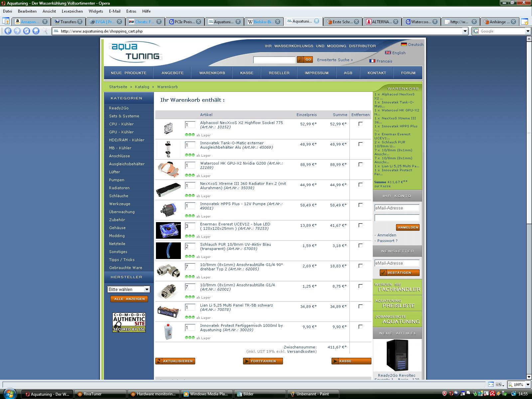Screen dimensions: 532x399
Task: Click the site search text field
Action: pyautogui.click(x=274, y=60)
